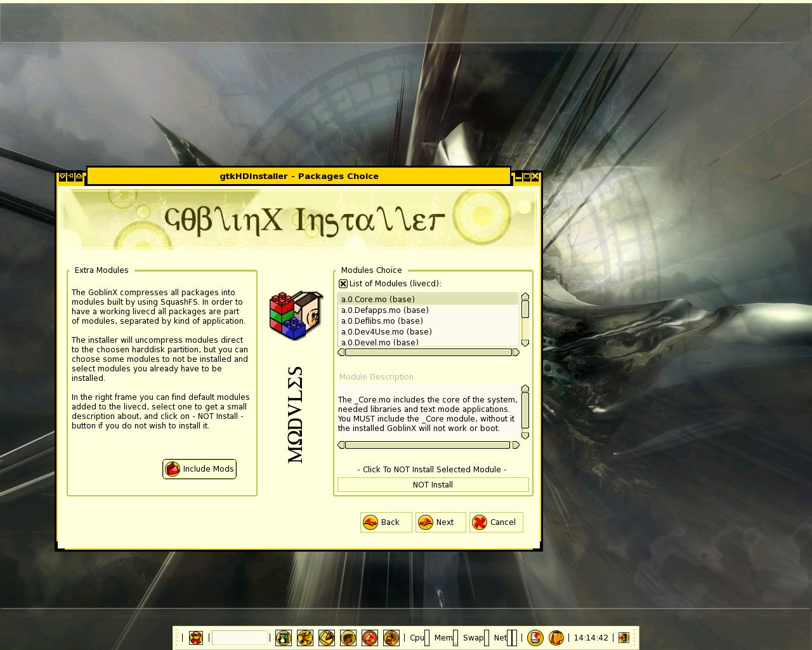Select a.0.Defapps.mo (base) module
Image resolution: width=812 pixels, height=650 pixels.
pyautogui.click(x=428, y=310)
